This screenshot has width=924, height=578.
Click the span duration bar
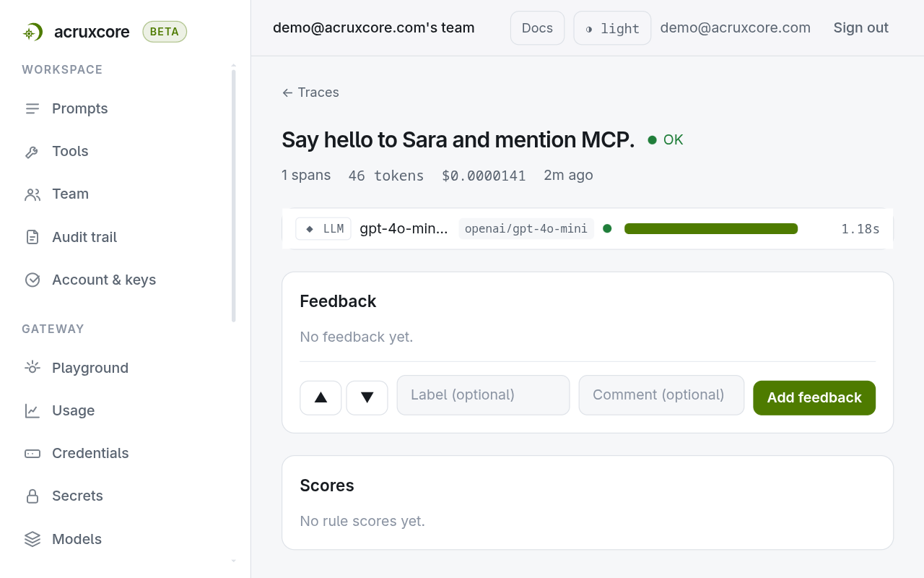point(711,229)
